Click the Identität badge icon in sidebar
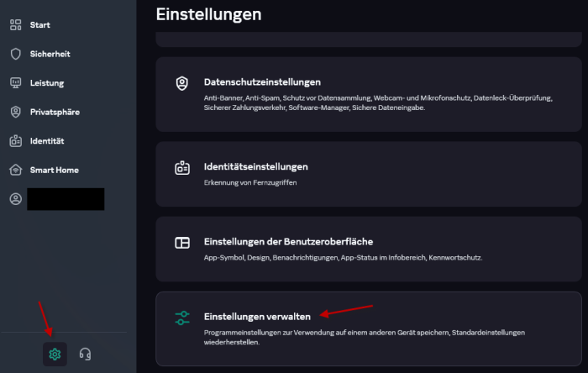Viewport: 588px width, 373px height. (x=15, y=141)
